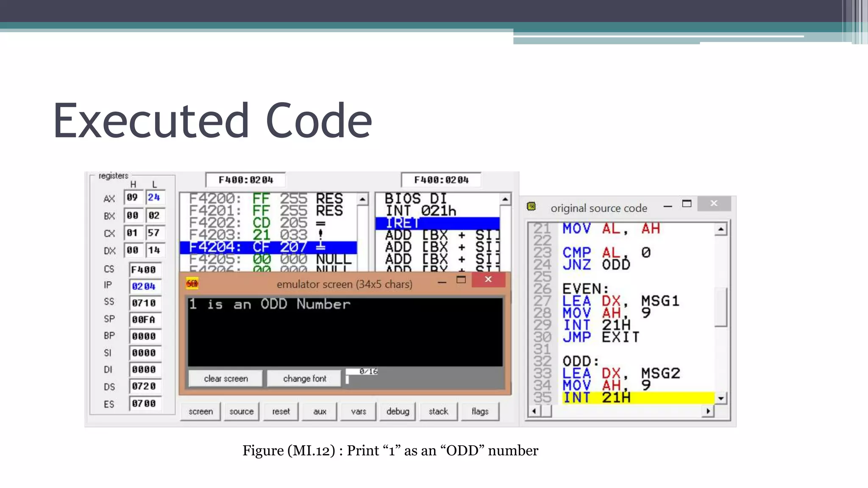This screenshot has width=868, height=488.
Task: Click the SS register field 0710
Action: point(145,303)
